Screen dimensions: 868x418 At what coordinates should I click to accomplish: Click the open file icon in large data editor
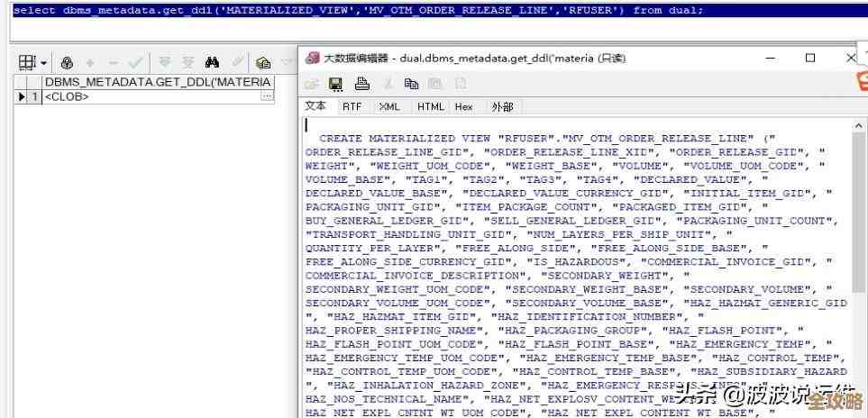pyautogui.click(x=312, y=84)
